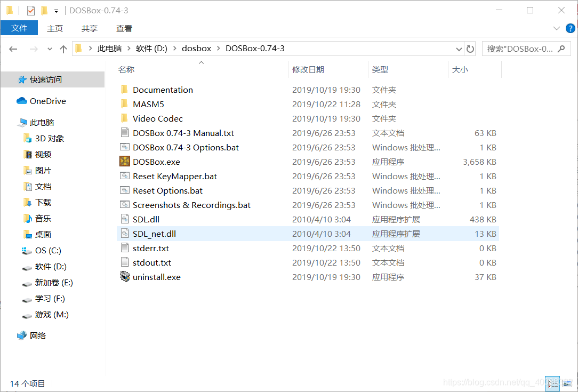Screen dimensions: 578x392
Task: Click dosbox in the address breadcrumb
Action: pos(196,49)
